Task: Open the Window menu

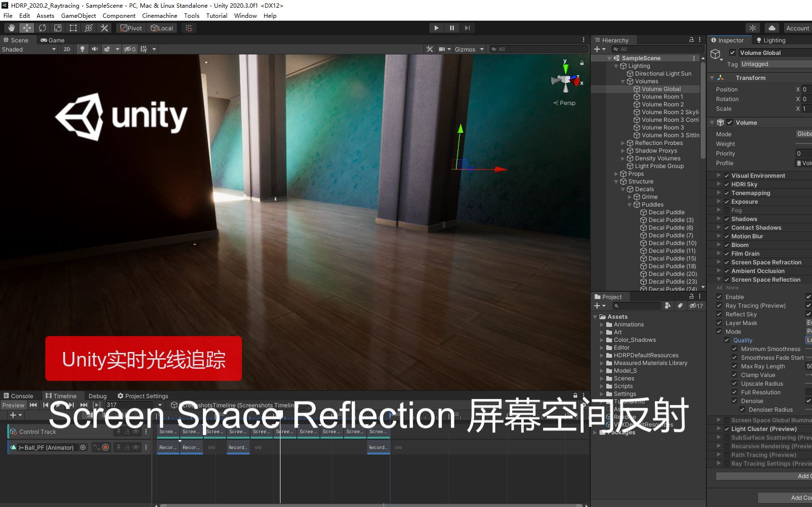Action: click(x=246, y=15)
